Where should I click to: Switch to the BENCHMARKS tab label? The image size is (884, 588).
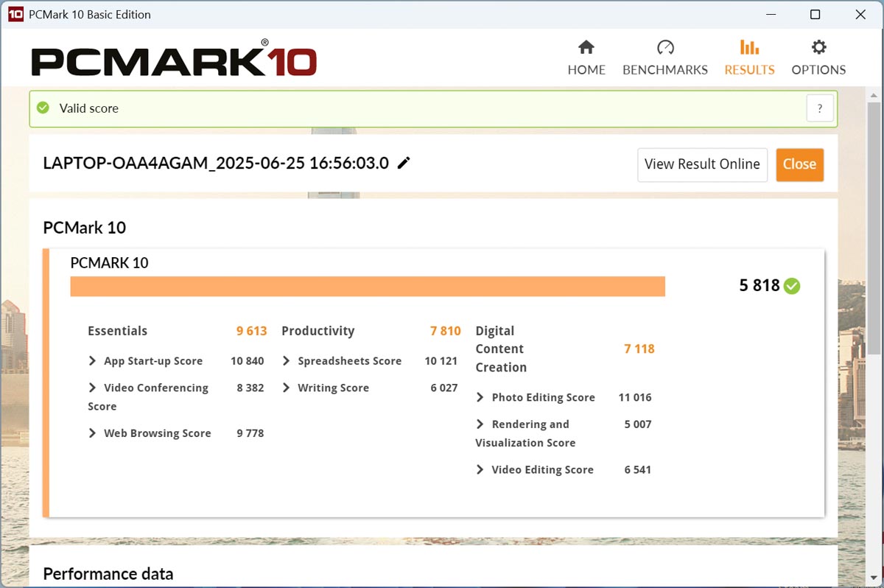(x=665, y=70)
